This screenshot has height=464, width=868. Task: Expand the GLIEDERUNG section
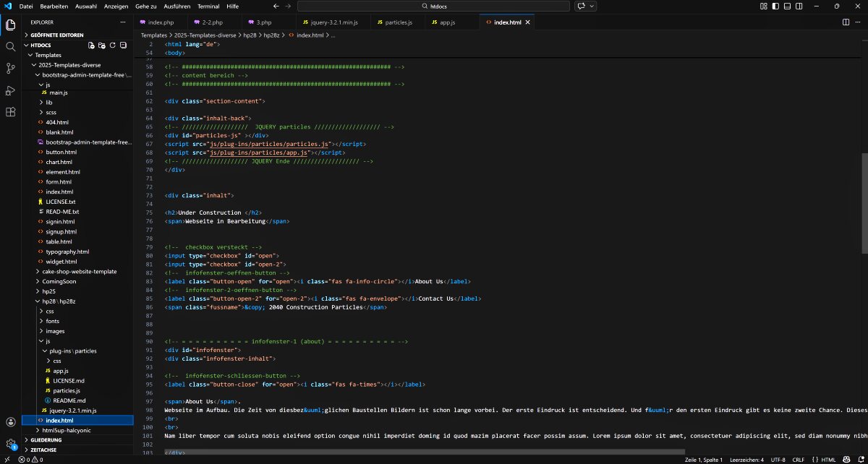pyautogui.click(x=46, y=439)
